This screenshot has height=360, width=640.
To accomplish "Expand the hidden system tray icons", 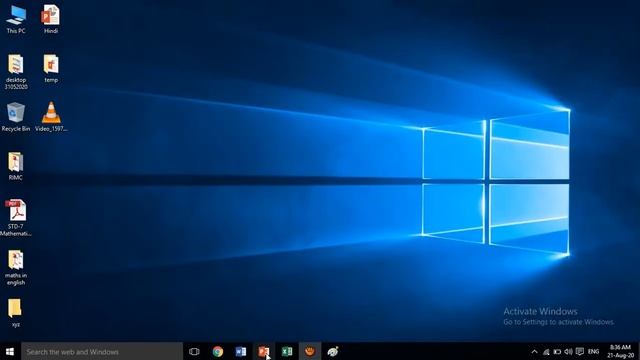I will [534, 351].
